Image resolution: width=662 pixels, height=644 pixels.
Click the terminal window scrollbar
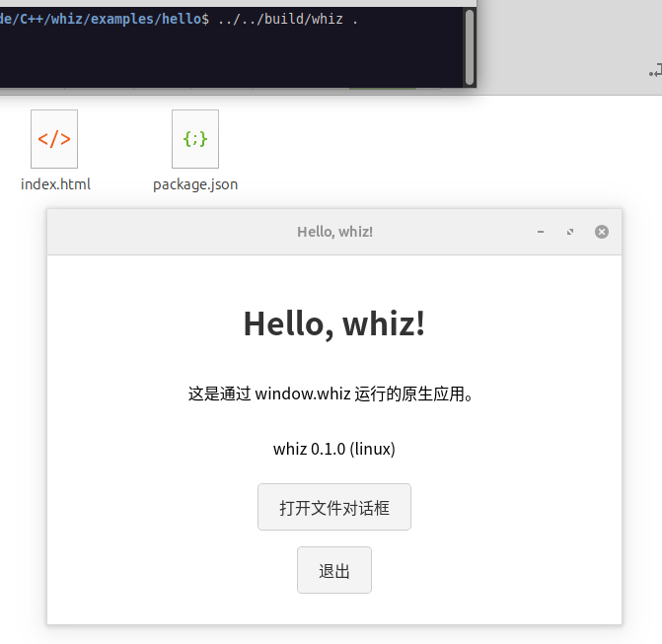pyautogui.click(x=469, y=47)
